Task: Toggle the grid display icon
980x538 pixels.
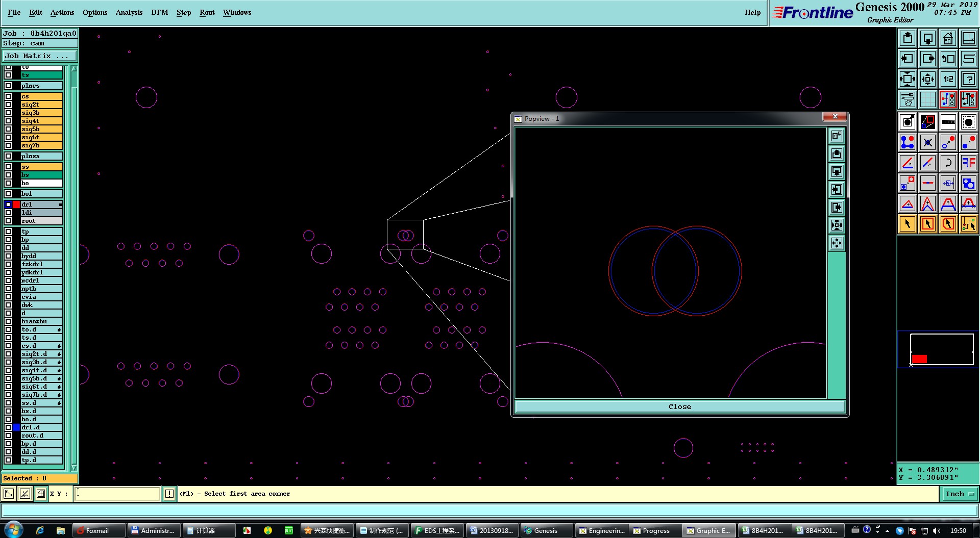Action: (928, 99)
